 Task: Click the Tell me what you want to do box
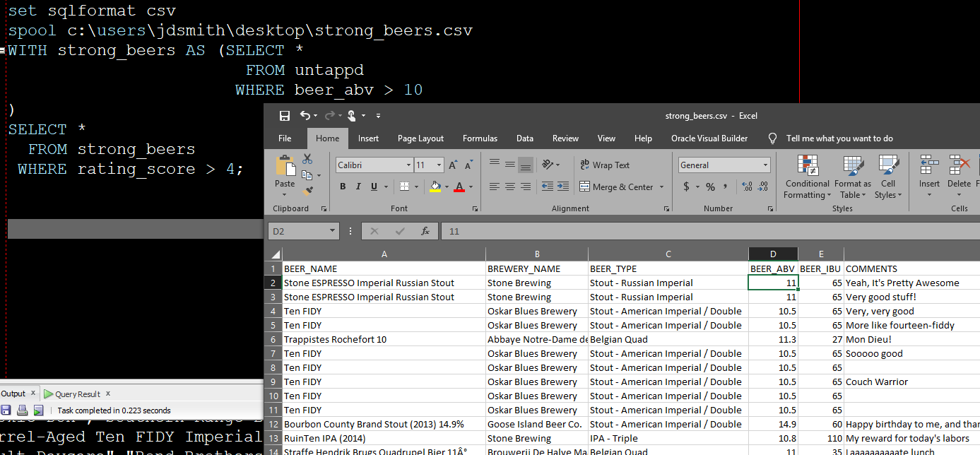[839, 138]
